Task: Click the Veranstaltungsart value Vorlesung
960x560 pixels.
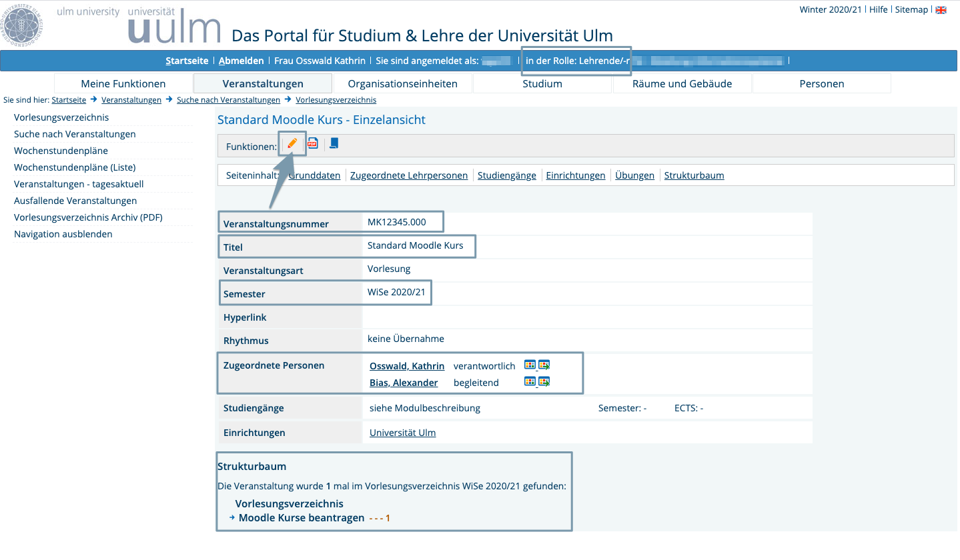Action: pyautogui.click(x=389, y=269)
